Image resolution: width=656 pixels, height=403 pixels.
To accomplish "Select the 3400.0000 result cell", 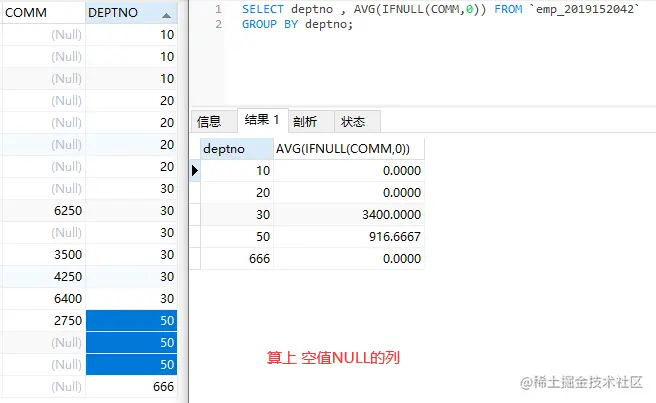I will click(x=349, y=214).
